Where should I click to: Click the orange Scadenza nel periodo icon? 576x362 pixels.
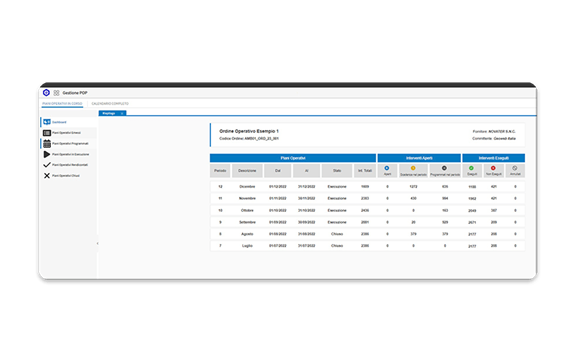tap(413, 168)
